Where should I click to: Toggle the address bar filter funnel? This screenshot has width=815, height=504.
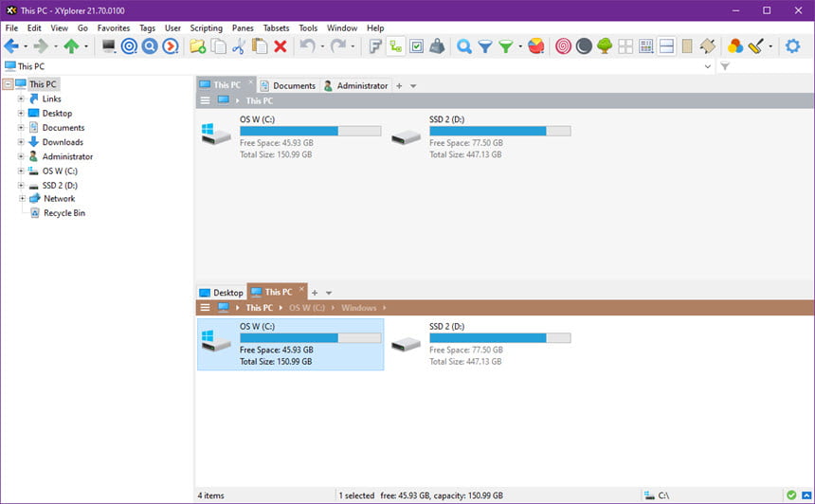click(x=725, y=66)
